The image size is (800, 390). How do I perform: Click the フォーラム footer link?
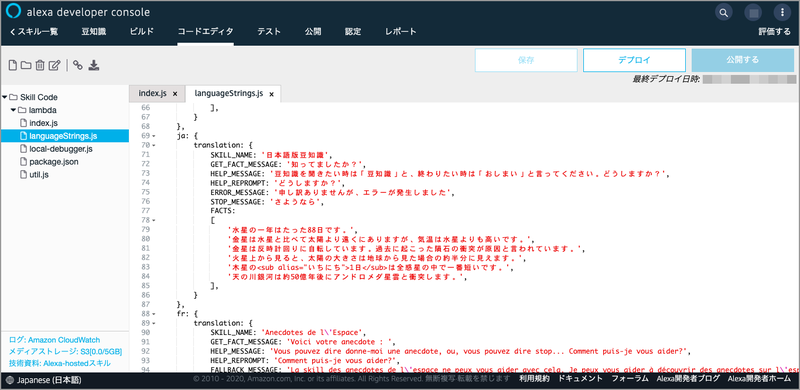[x=630, y=379]
